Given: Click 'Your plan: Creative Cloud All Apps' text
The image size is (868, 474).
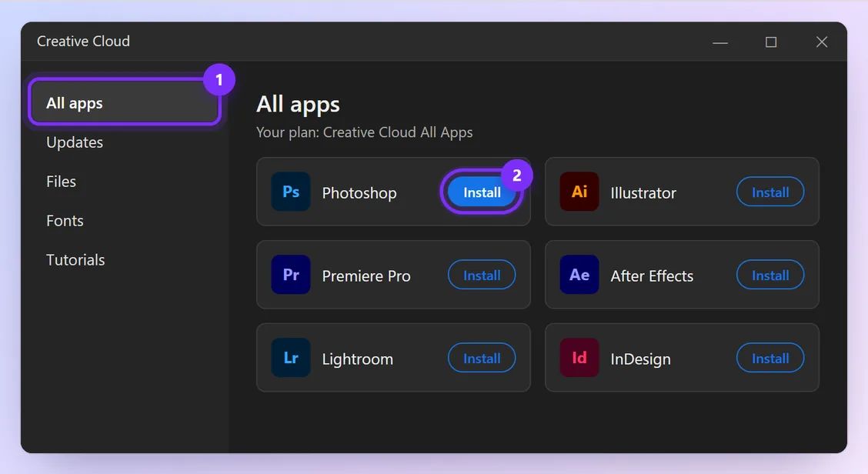Looking at the screenshot, I should point(364,132).
